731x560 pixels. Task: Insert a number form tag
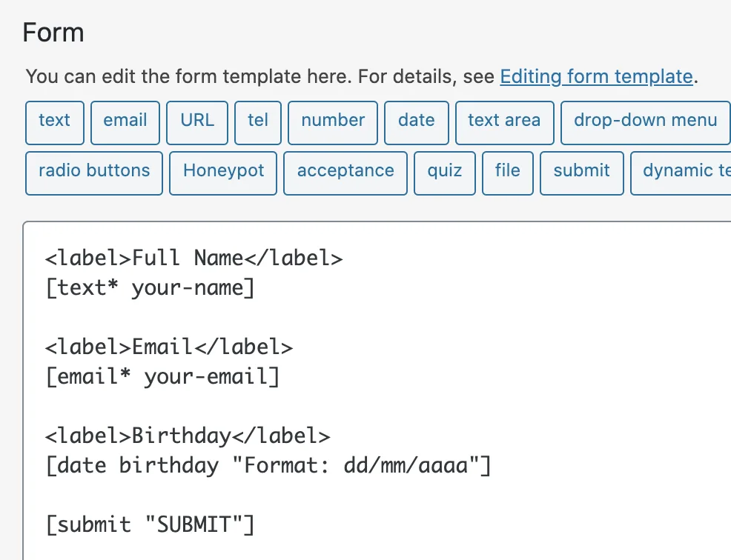click(332, 121)
